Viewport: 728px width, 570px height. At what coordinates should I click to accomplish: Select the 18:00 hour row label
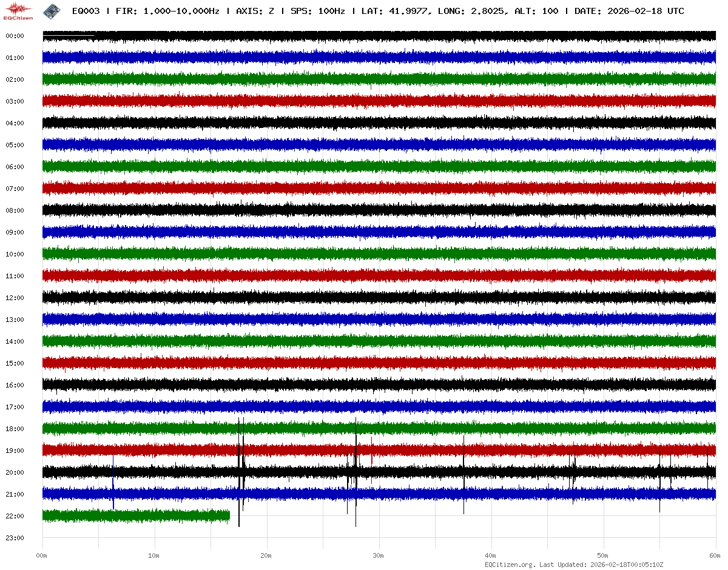tap(15, 429)
